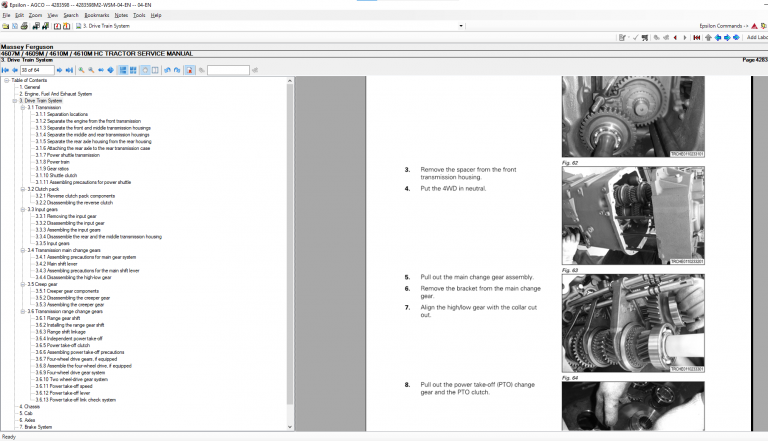Collapse the 3.6 Transmission range change gears branch
Screen dimensions: 768x441
[23, 312]
